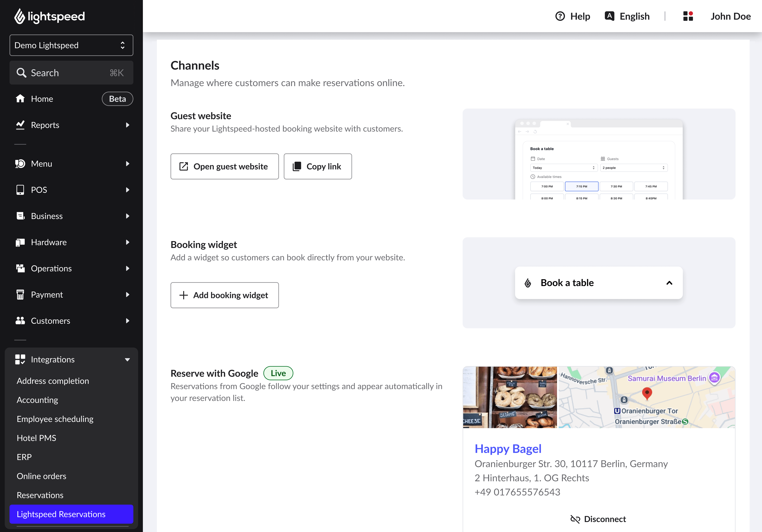762x532 pixels.
Task: Click the Payment calculator icon
Action: (20, 294)
